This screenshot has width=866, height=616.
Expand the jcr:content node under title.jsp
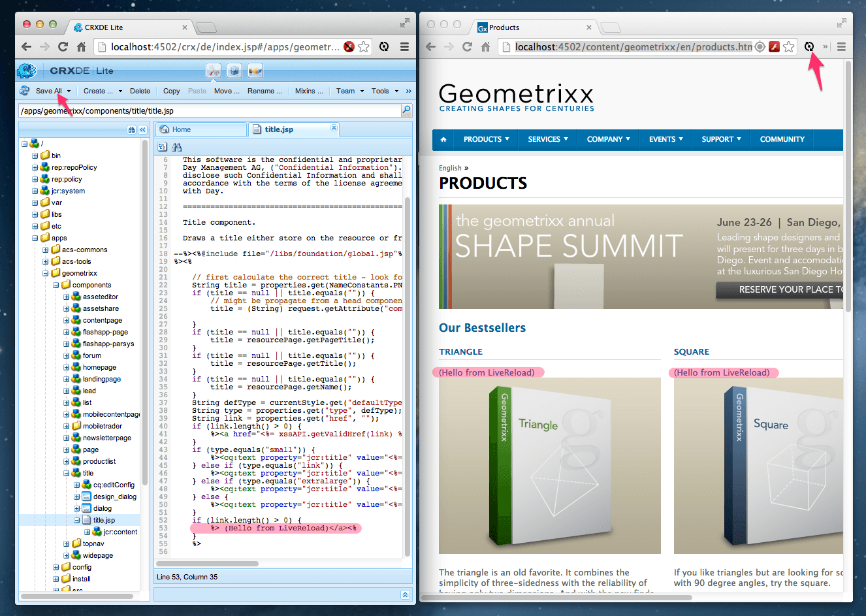[88, 532]
